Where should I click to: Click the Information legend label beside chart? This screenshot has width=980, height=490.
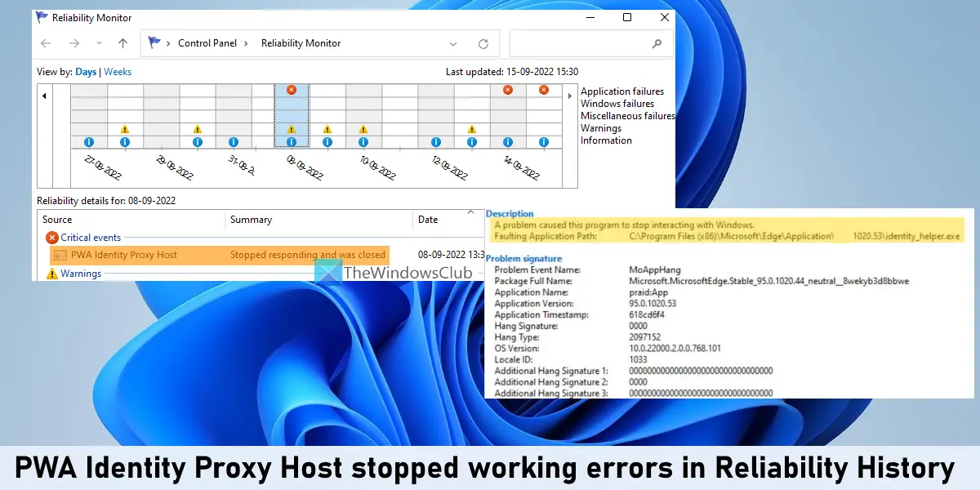606,140
